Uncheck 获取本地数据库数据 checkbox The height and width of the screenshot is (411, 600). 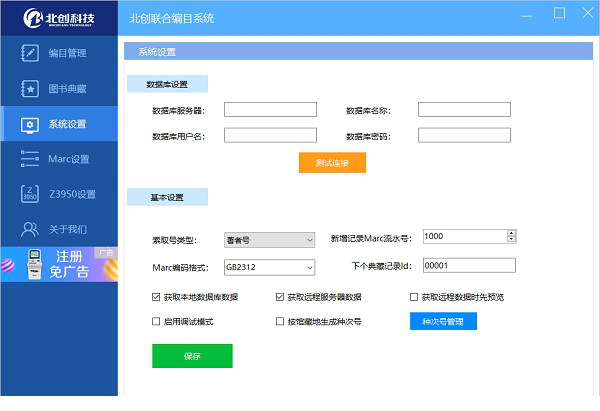point(156,297)
